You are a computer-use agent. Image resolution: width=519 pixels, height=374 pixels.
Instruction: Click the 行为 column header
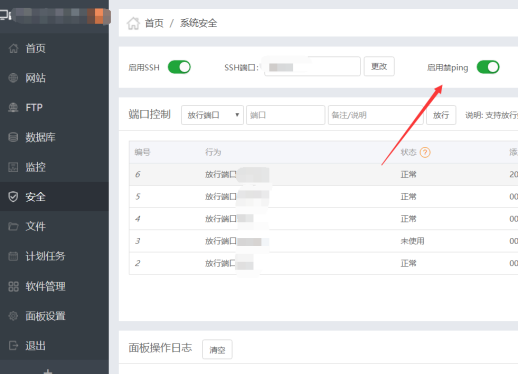(x=213, y=152)
